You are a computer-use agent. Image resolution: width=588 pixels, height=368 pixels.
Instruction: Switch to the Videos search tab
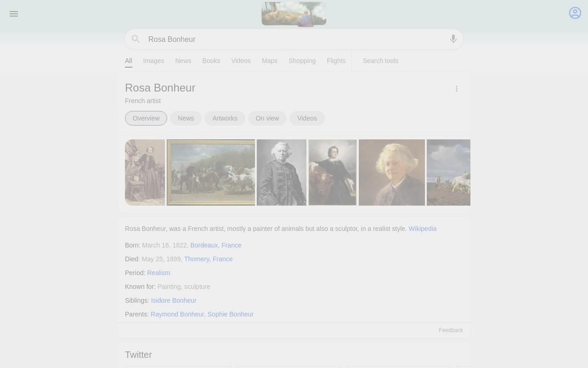241,61
